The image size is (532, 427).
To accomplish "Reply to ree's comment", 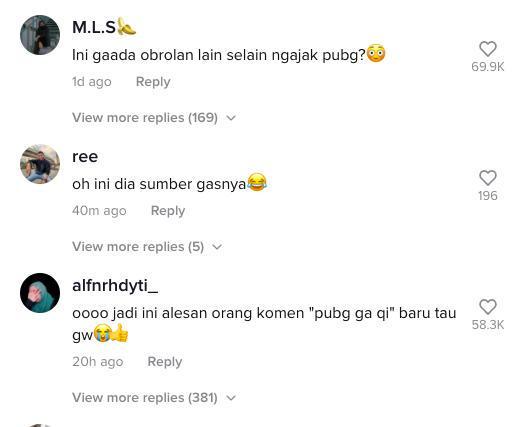I will [x=168, y=211].
